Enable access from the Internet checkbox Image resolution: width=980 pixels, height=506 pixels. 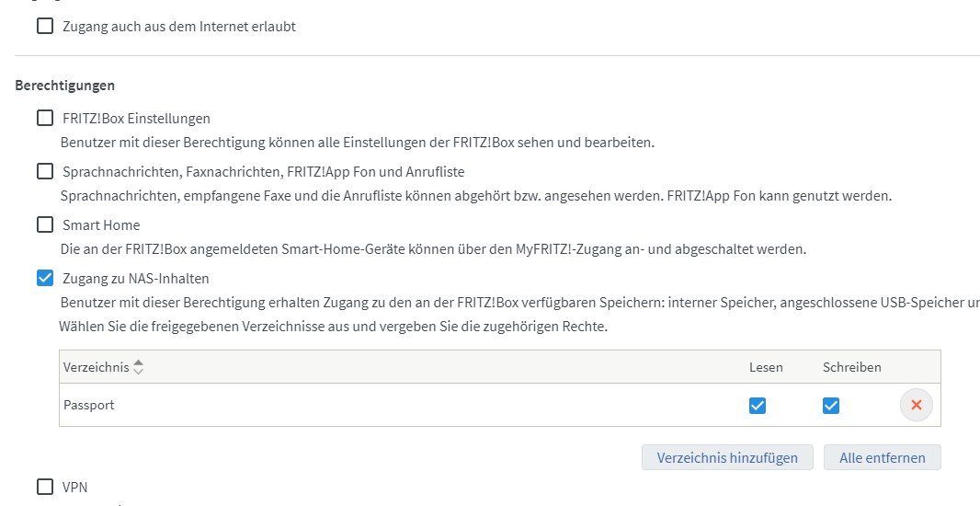click(45, 27)
